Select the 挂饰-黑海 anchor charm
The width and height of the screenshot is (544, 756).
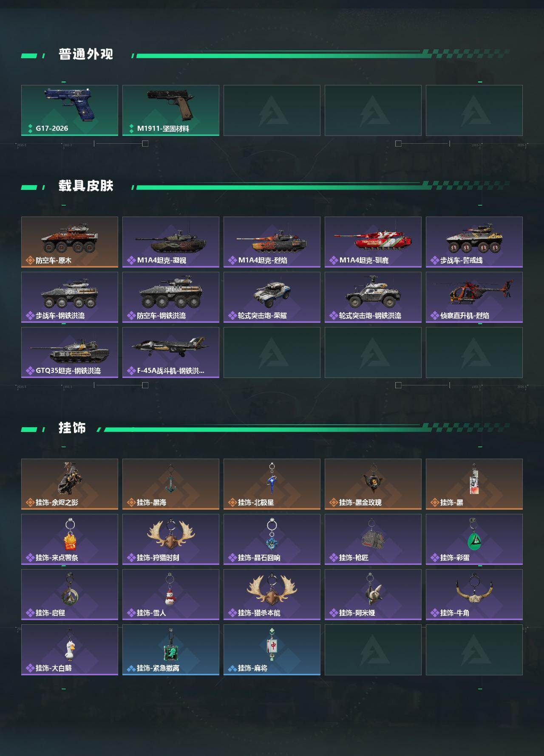point(171,484)
